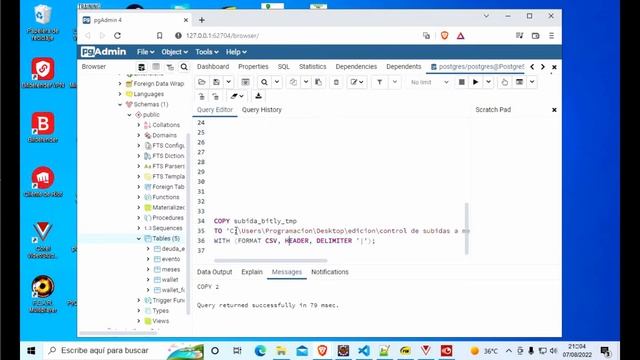This screenshot has height=360, width=640.
Task: Save query file icon
Action: tap(216, 82)
